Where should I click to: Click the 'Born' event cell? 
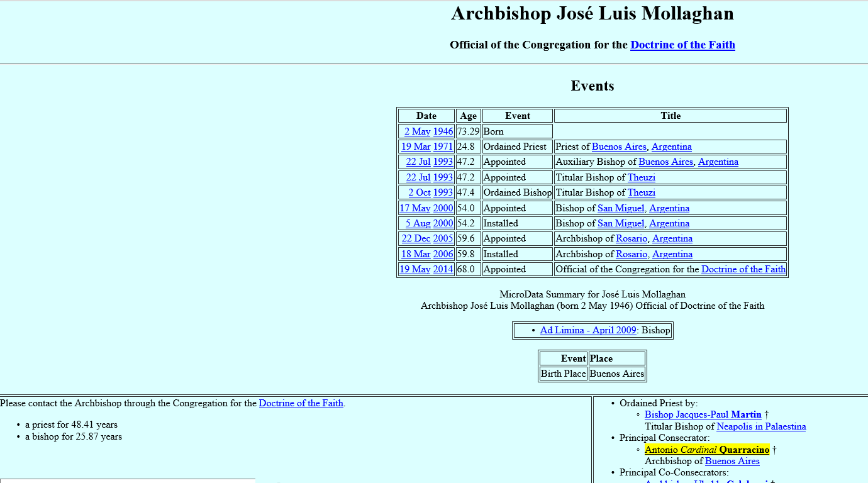tap(518, 131)
